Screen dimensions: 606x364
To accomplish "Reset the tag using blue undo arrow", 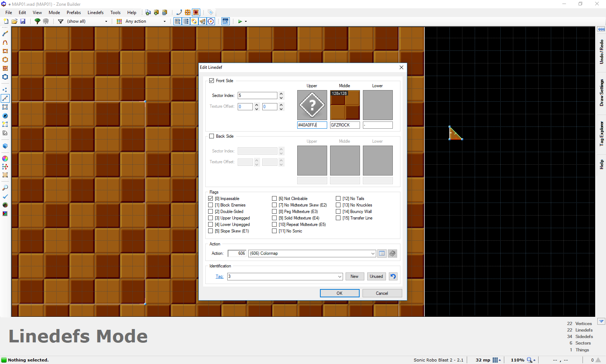I will tap(393, 276).
